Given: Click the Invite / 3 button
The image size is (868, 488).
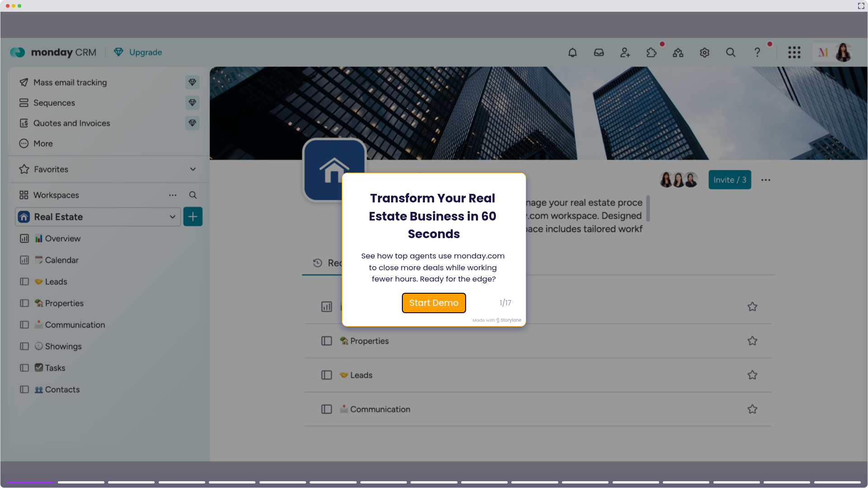Looking at the screenshot, I should click(729, 179).
